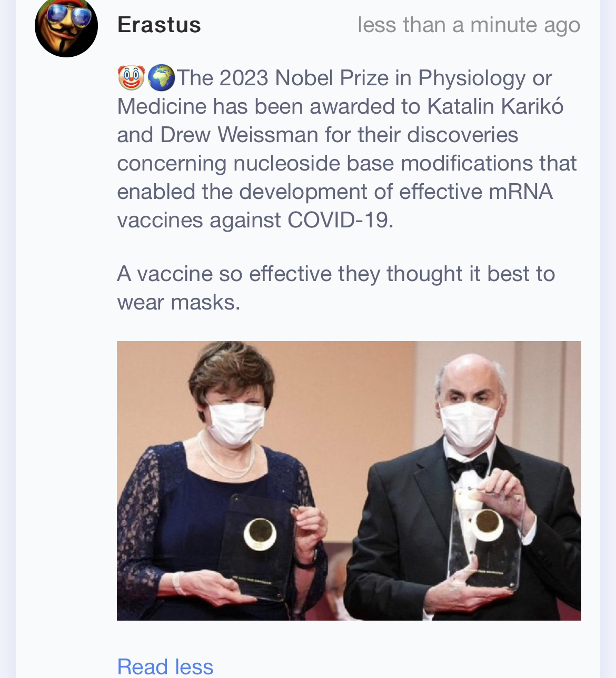Viewport: 616px width, 678px height.
Task: Click the name 'Katalin Karikó' in the post
Action: 495,106
